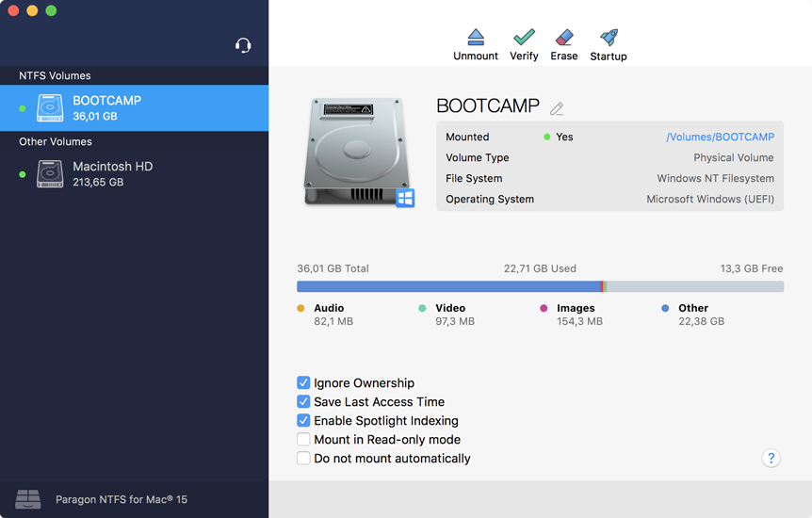Open the /Volumes/BOOTCAMP path link
The image size is (812, 518).
click(720, 138)
